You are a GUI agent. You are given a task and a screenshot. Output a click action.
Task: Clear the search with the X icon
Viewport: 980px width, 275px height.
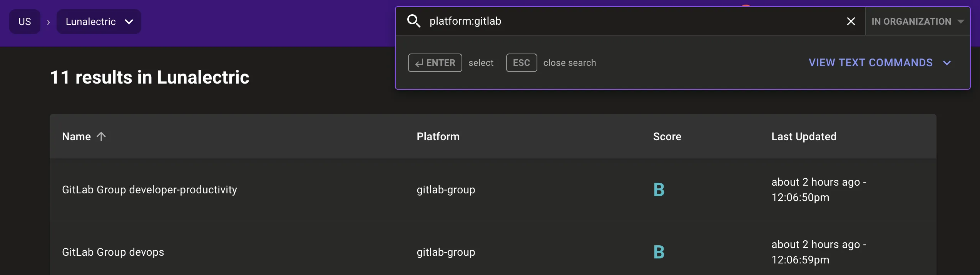pos(850,21)
